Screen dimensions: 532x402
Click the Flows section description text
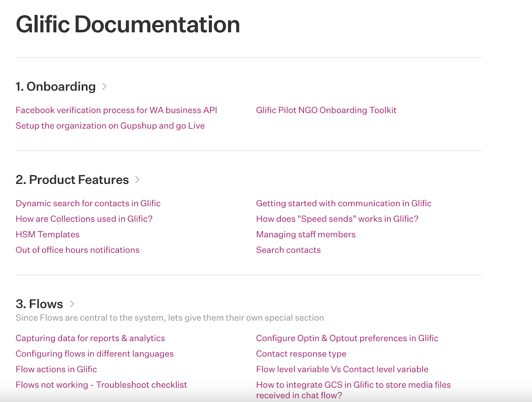pyautogui.click(x=170, y=318)
